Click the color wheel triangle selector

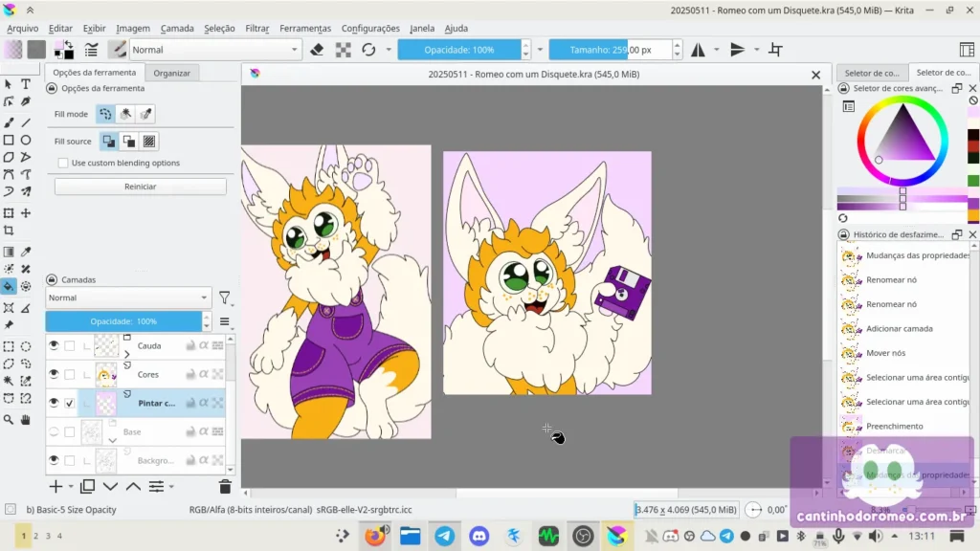click(x=902, y=135)
